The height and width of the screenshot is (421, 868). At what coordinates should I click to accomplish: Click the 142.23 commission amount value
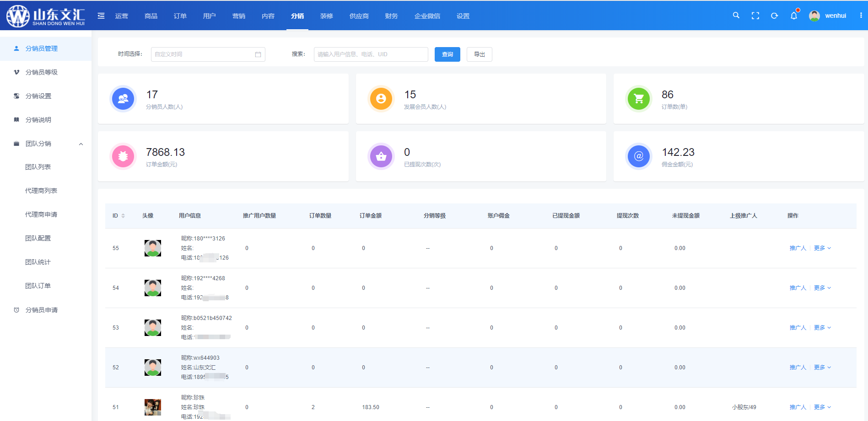click(678, 152)
